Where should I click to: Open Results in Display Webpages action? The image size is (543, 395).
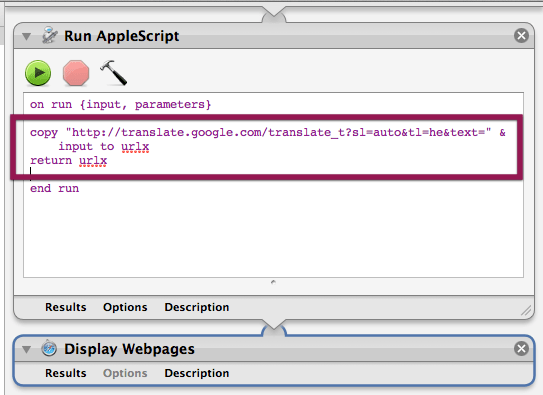66,373
